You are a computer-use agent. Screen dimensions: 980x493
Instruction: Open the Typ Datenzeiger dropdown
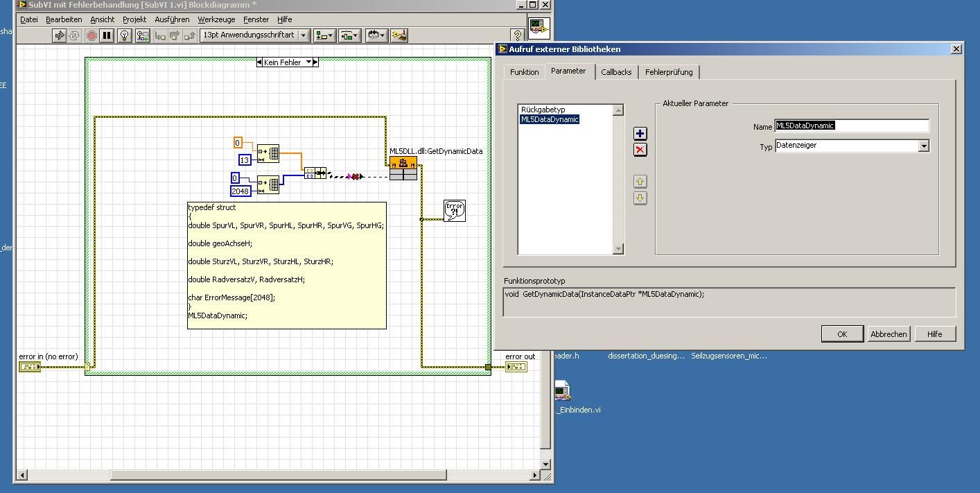click(923, 146)
